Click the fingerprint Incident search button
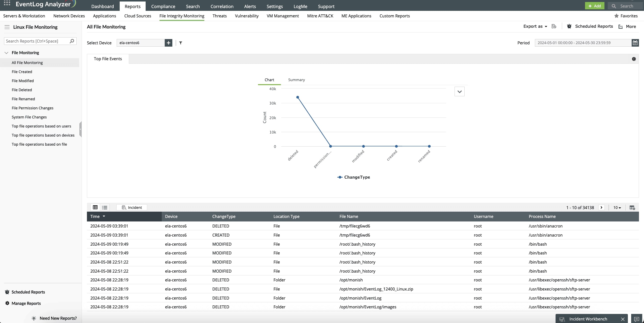Screen dimensions: 644x323 (132, 207)
